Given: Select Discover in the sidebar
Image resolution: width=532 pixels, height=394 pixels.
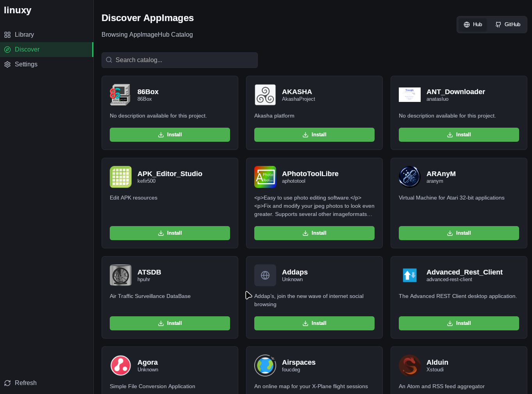Looking at the screenshot, I should click(x=46, y=50).
